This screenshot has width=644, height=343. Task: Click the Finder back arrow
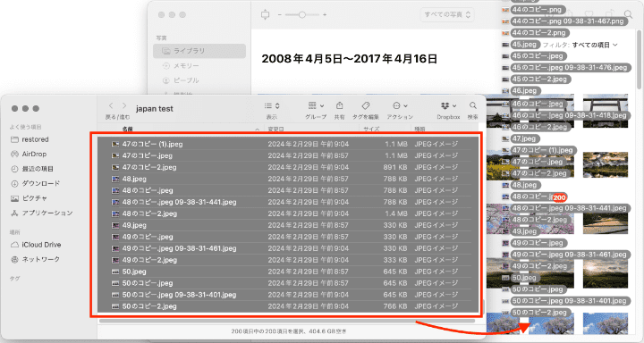[111, 106]
